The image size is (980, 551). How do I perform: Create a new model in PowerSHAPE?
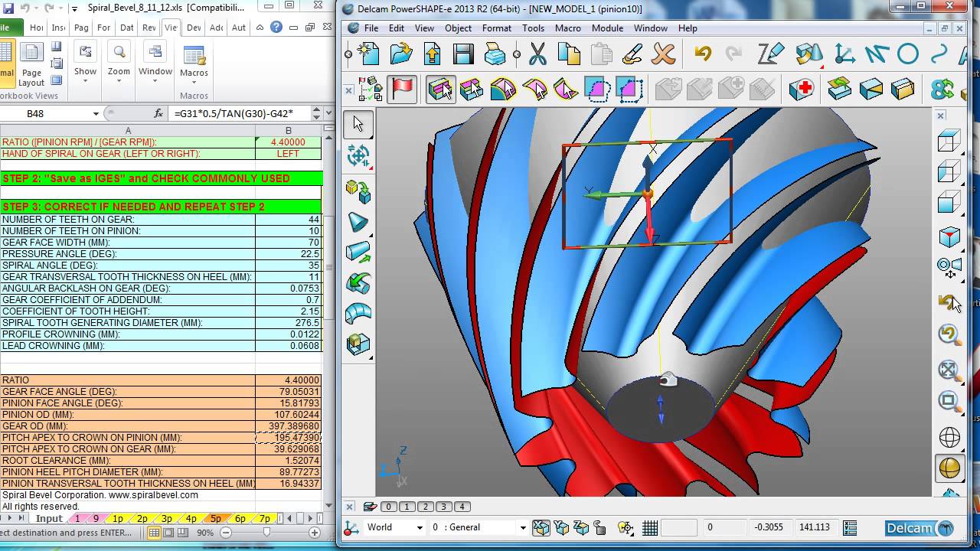pyautogui.click(x=369, y=54)
